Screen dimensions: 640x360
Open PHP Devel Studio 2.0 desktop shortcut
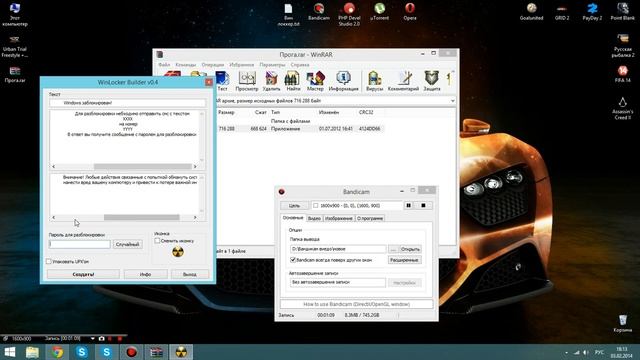coord(349,14)
